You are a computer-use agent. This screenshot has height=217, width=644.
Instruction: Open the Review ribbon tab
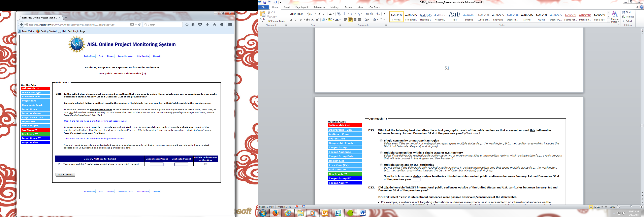pos(348,7)
